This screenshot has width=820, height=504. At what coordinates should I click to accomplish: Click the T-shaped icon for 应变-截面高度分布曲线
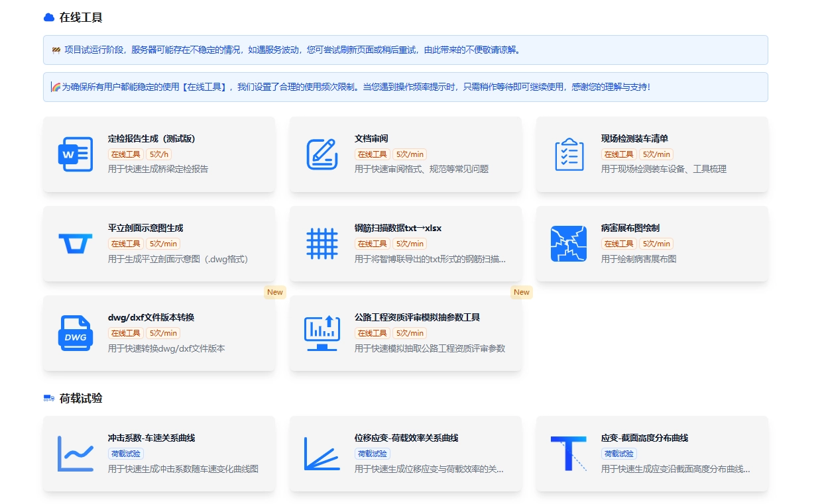click(x=569, y=454)
